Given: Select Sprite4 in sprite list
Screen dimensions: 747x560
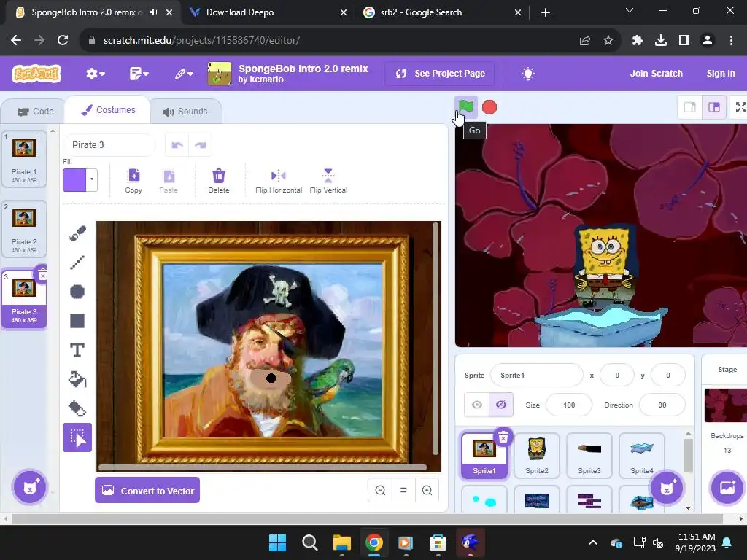Looking at the screenshot, I should click(642, 456).
